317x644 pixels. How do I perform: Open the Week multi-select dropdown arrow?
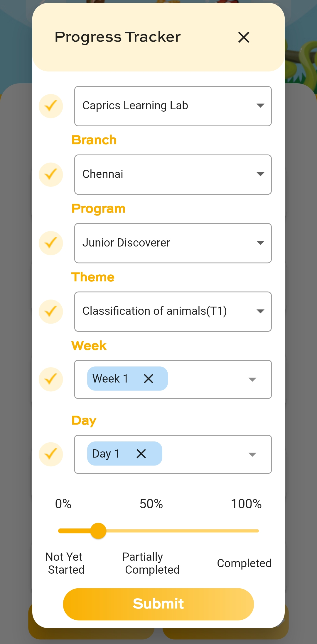click(252, 380)
